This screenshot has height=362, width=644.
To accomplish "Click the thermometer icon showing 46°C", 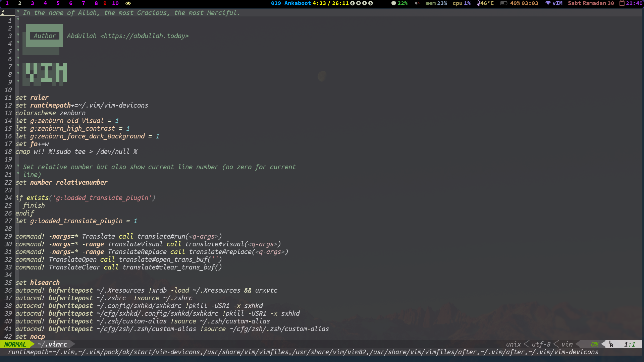I will (x=479, y=3).
